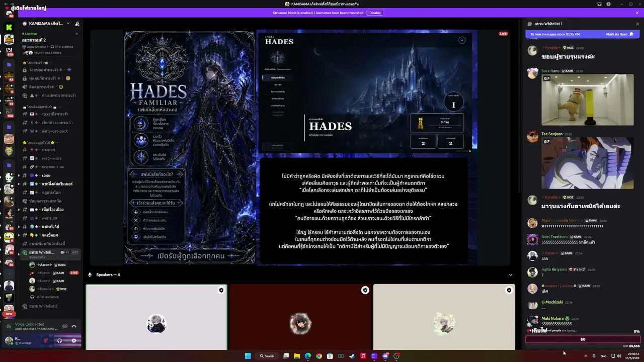Click moderator badge on first speaker tile
The image size is (644, 362).
[221, 290]
